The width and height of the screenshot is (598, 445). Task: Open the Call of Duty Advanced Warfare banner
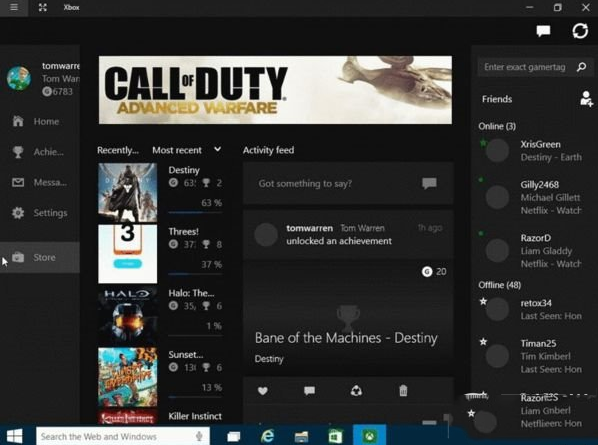click(x=275, y=90)
